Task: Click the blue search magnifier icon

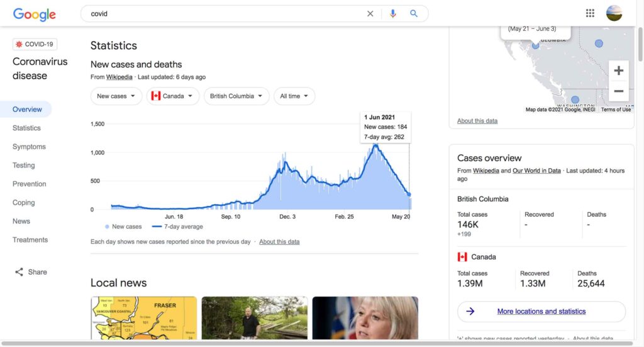Action: coord(414,14)
